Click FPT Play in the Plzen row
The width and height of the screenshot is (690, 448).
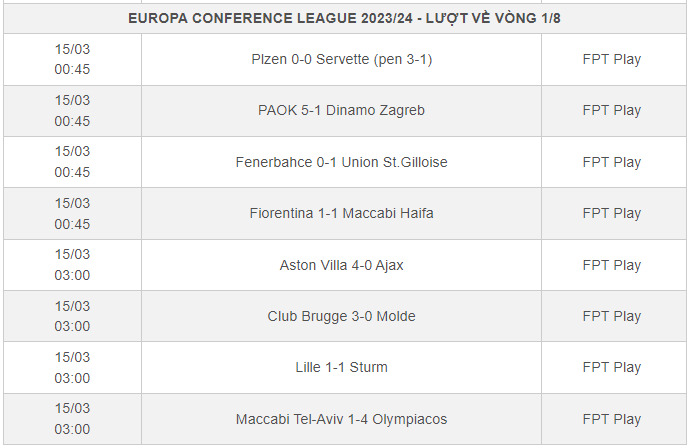pyautogui.click(x=612, y=59)
